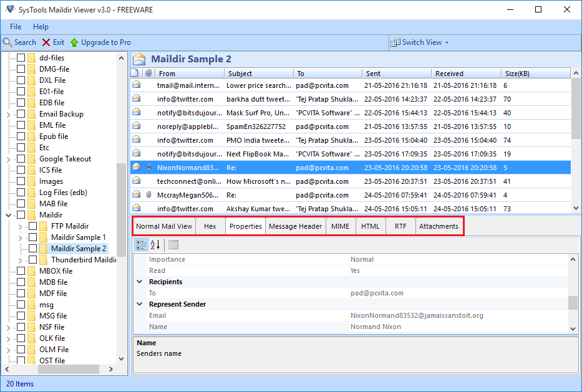The image size is (582, 392).
Task: Click the FTP Maildir folder icon
Action: point(44,226)
